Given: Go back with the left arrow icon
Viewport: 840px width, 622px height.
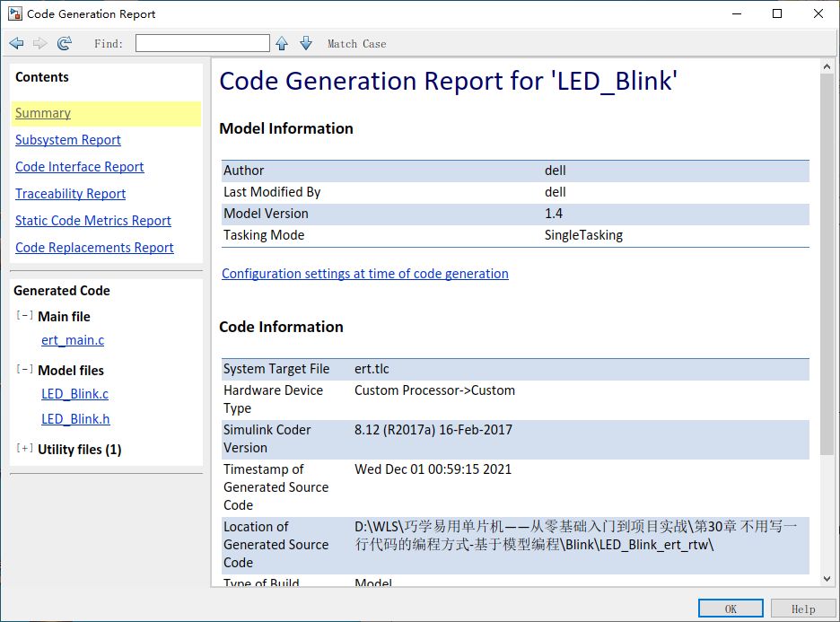Looking at the screenshot, I should point(17,43).
